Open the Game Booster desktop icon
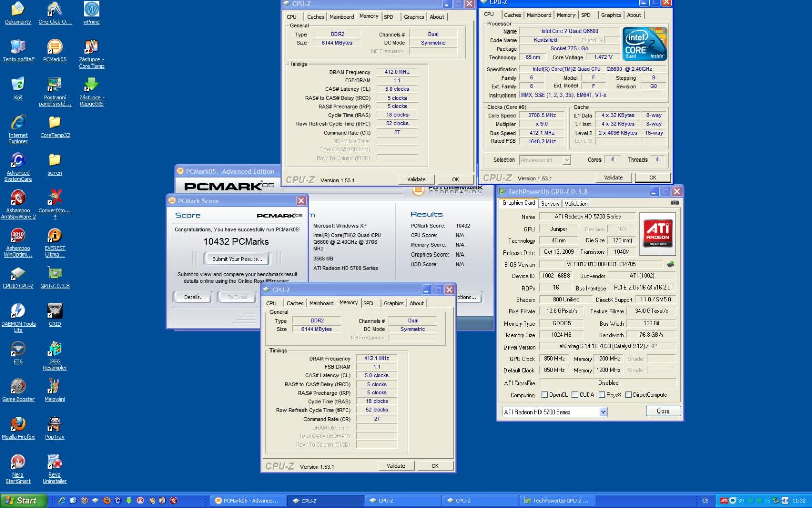 (x=18, y=390)
